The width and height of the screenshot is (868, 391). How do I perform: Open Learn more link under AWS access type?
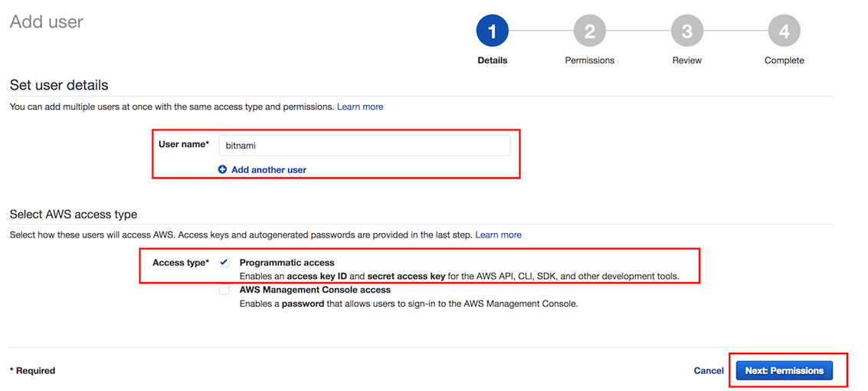(498, 235)
